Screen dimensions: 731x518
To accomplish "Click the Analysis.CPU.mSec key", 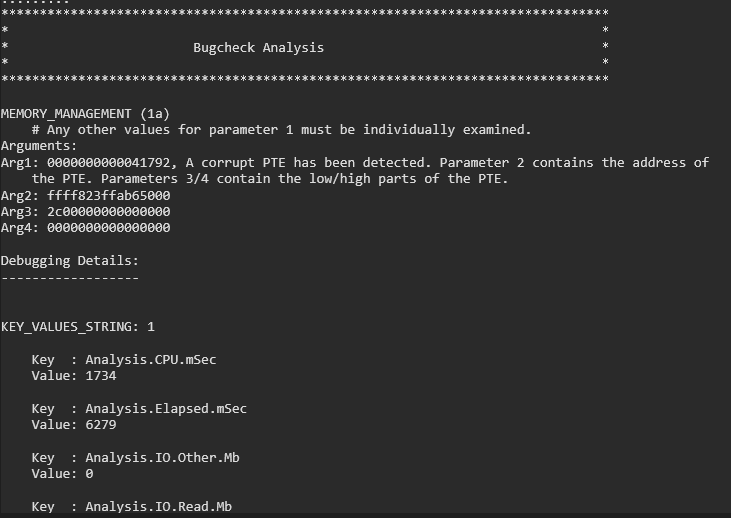I will point(150,359).
